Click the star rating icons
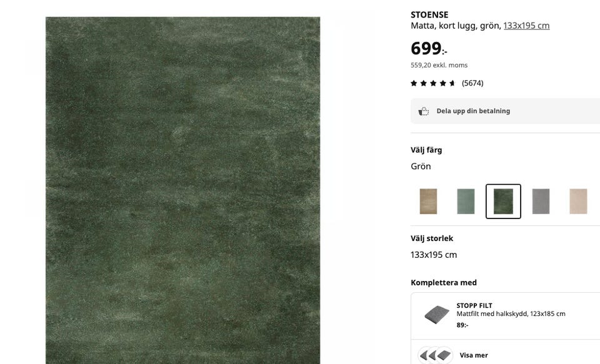Screen dimensions: 600x364 [x=432, y=83]
